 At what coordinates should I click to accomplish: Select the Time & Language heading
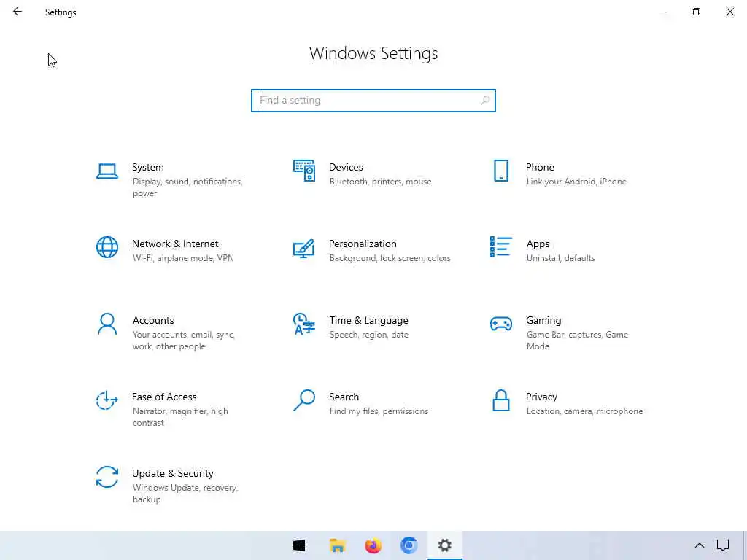coord(368,321)
